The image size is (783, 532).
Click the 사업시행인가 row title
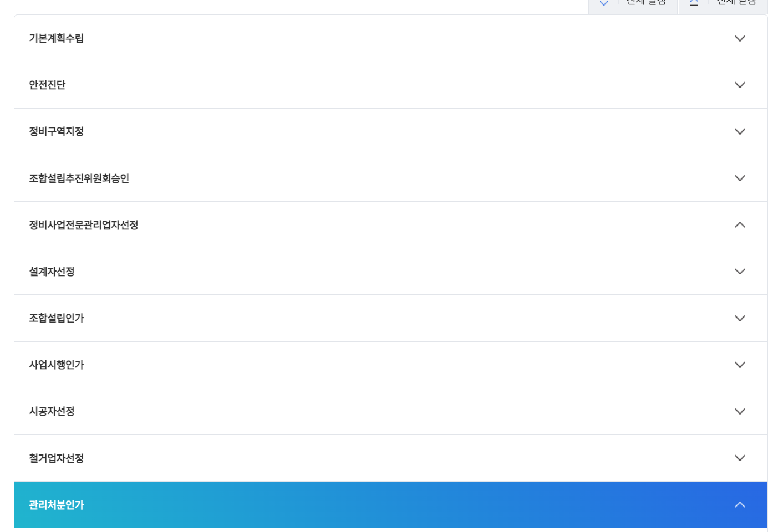[x=56, y=365]
